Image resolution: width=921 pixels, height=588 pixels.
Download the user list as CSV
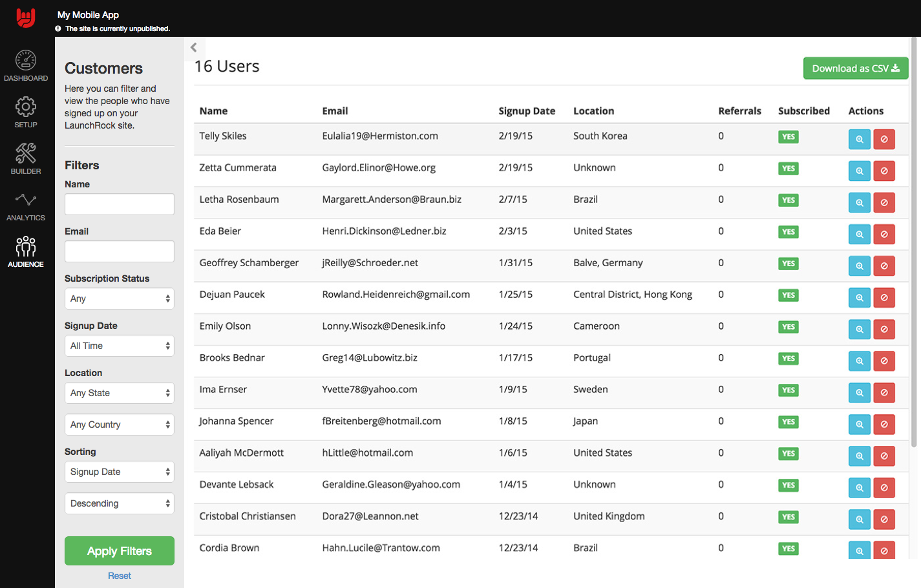click(x=855, y=68)
